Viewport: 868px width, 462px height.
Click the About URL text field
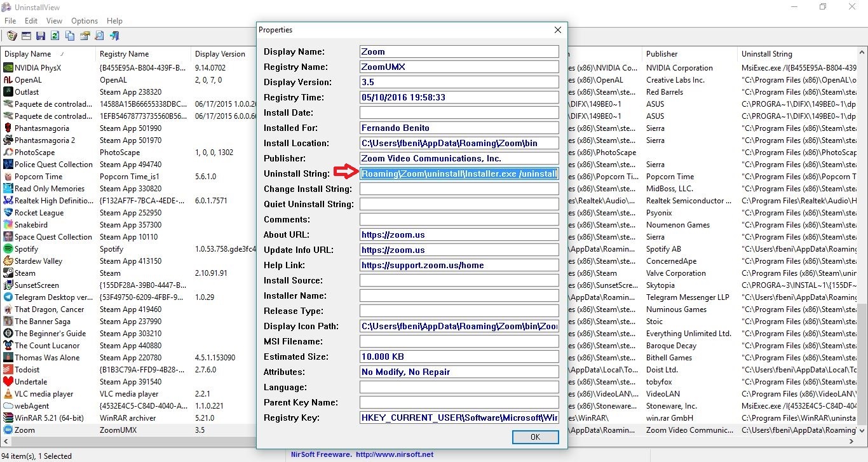tap(459, 234)
